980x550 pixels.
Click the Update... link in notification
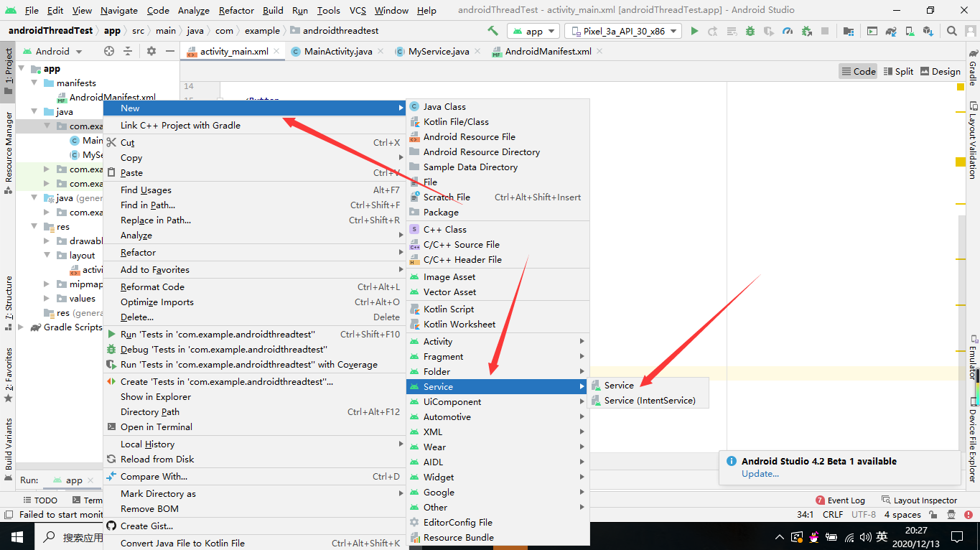(760, 473)
